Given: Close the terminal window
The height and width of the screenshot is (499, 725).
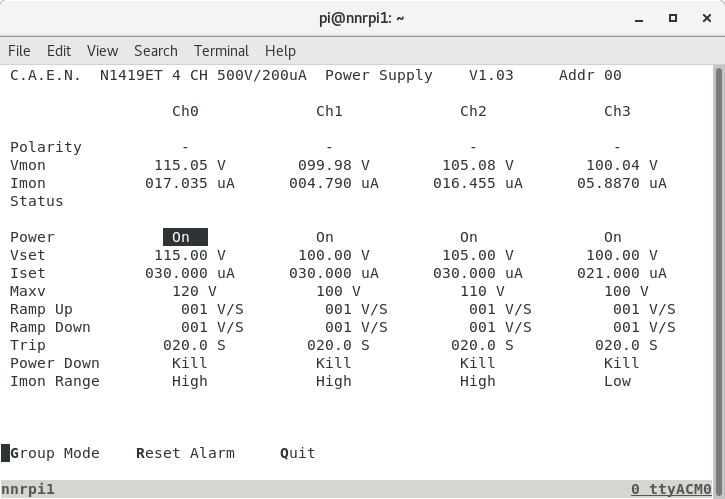Looking at the screenshot, I should (x=706, y=18).
